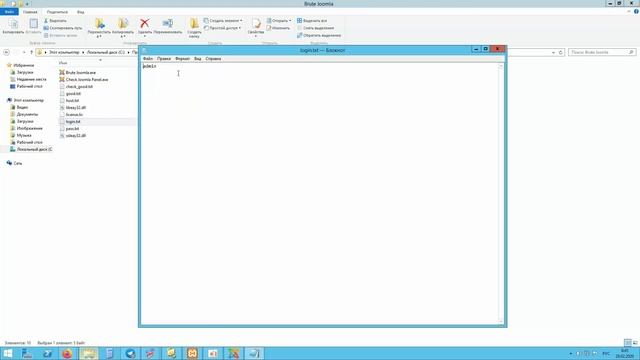The width and height of the screenshot is (640, 360).
Task: Click the Имя column header
Action: pos(63,63)
